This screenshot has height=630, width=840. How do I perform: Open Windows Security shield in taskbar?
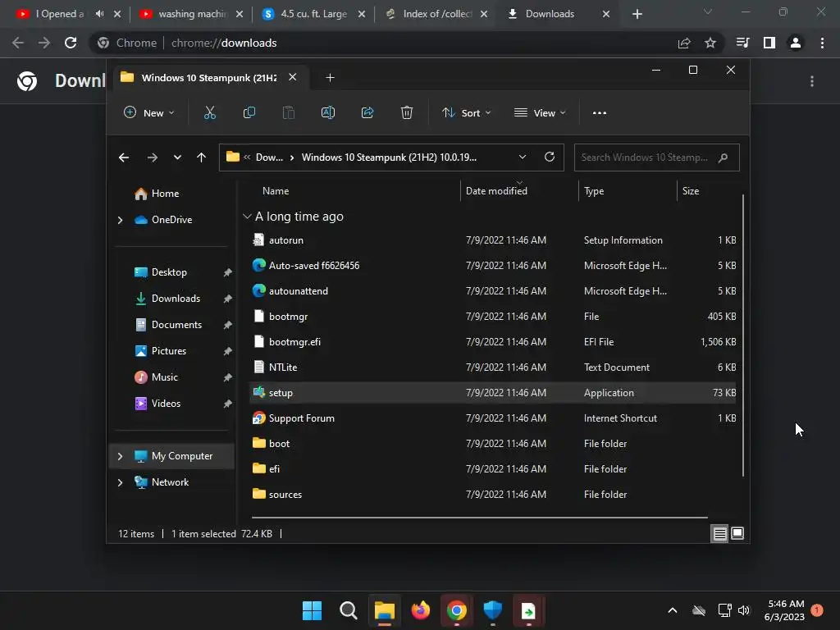(x=492, y=610)
